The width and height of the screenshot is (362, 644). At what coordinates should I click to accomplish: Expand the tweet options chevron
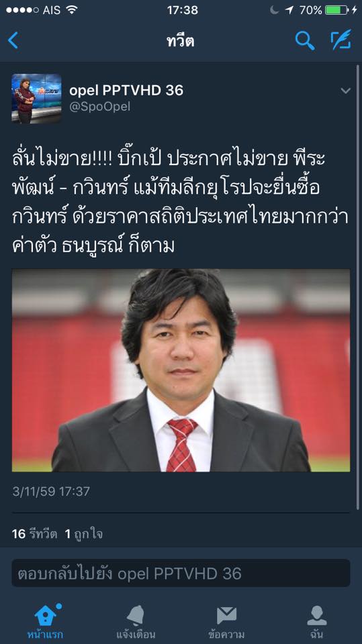pyautogui.click(x=345, y=91)
